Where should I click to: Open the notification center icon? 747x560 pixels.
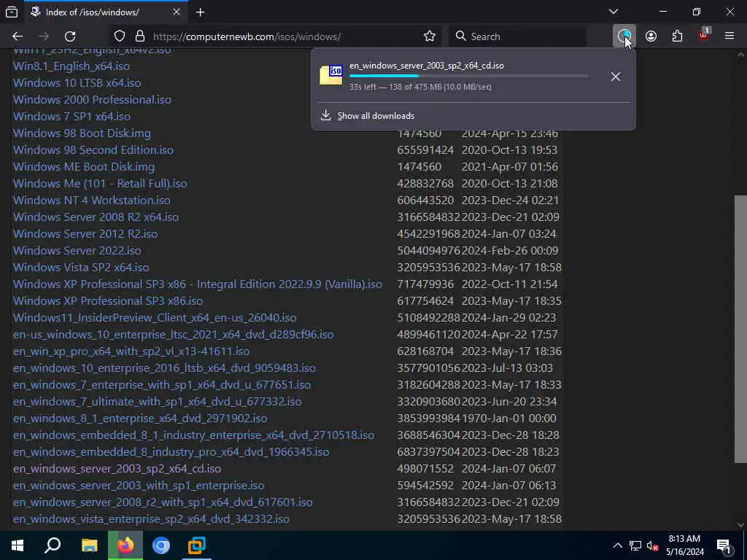pyautogui.click(x=724, y=545)
